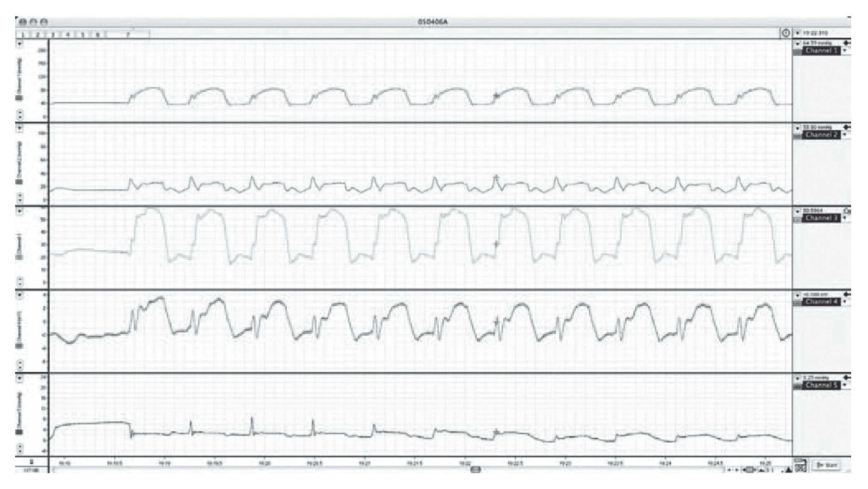
Task: Open the Channel 1 function dropdown arrow
Action: 845,51
